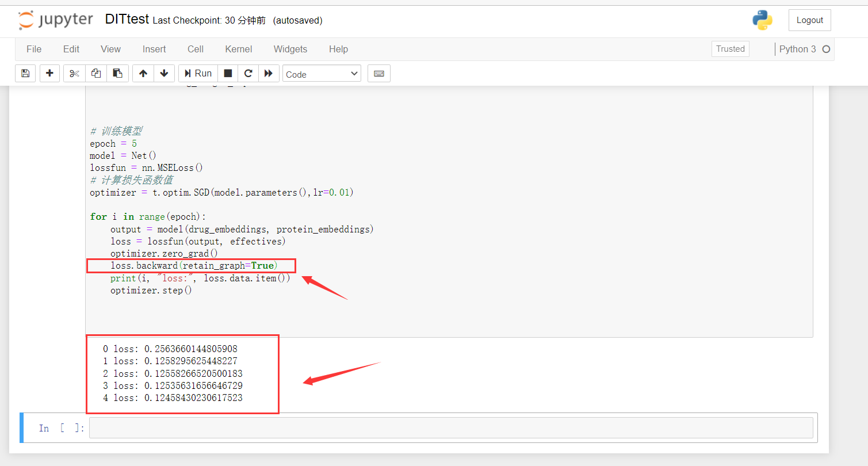Cut the selected cell with the scissors icon

[74, 73]
